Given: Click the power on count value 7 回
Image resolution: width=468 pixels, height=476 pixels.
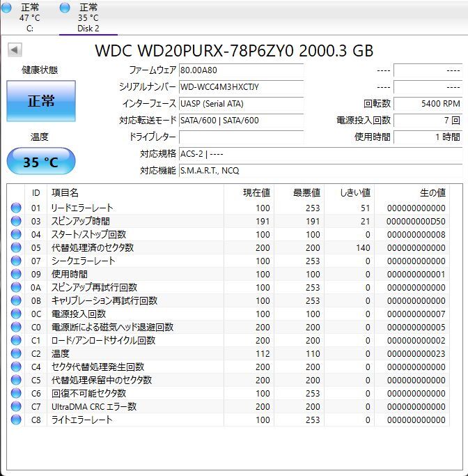Looking at the screenshot, I should click(428, 121).
